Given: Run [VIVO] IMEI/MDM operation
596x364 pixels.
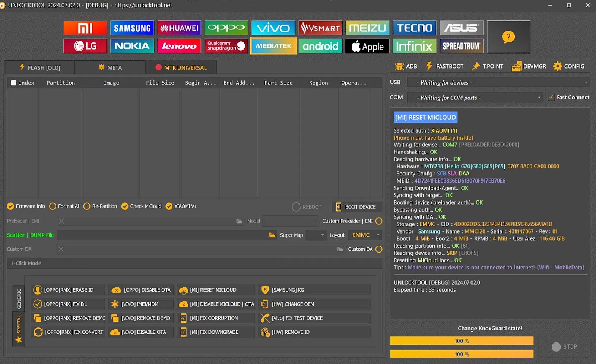Looking at the screenshot, I should point(141,304).
